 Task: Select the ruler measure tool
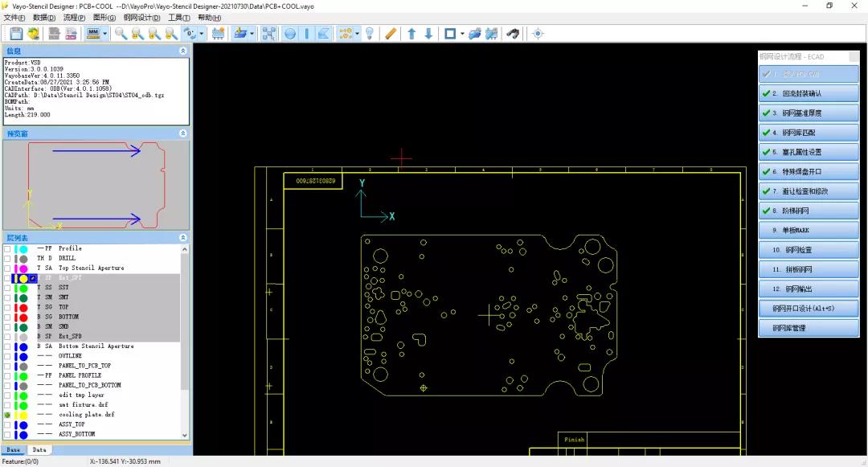[x=391, y=34]
